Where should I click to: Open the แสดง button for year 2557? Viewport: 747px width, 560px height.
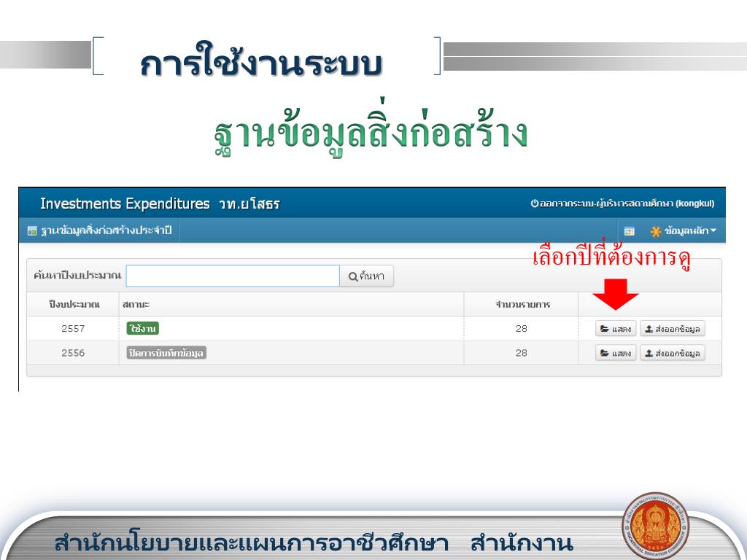[616, 329]
